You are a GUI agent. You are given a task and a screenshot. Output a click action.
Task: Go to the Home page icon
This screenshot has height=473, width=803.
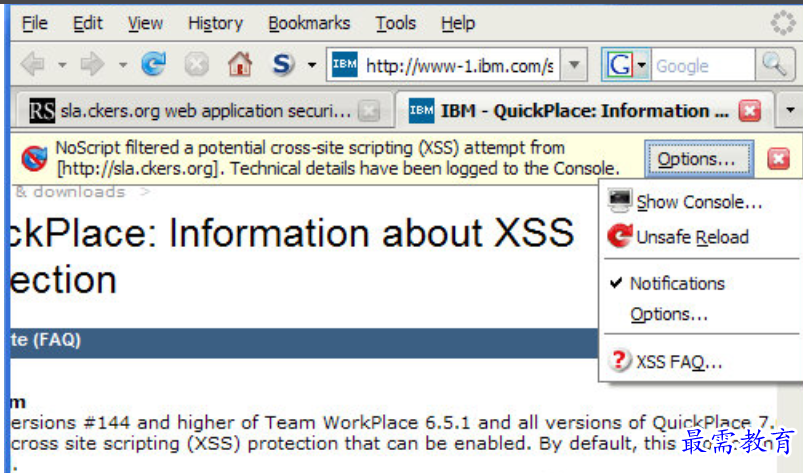240,64
